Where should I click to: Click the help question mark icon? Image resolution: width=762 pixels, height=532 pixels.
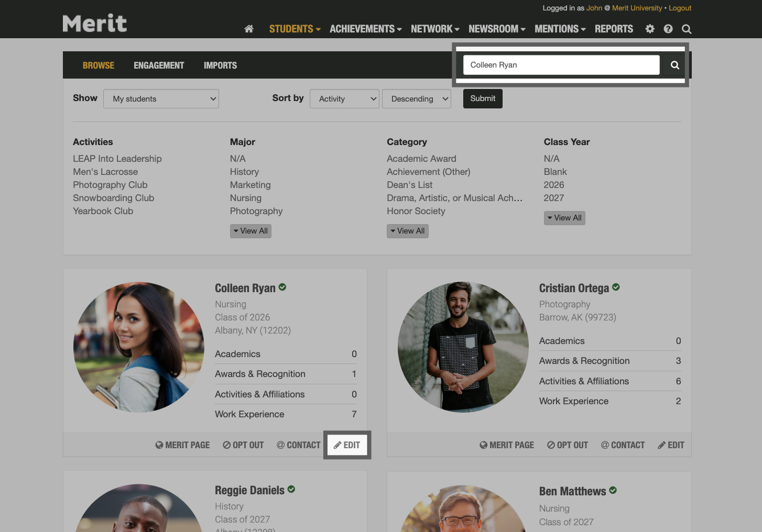pos(668,29)
